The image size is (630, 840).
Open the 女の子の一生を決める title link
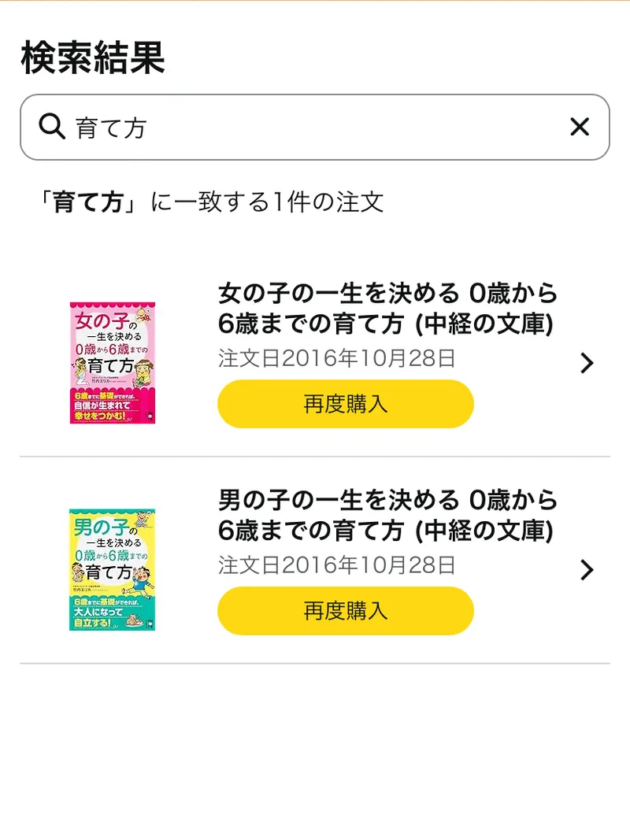(387, 308)
